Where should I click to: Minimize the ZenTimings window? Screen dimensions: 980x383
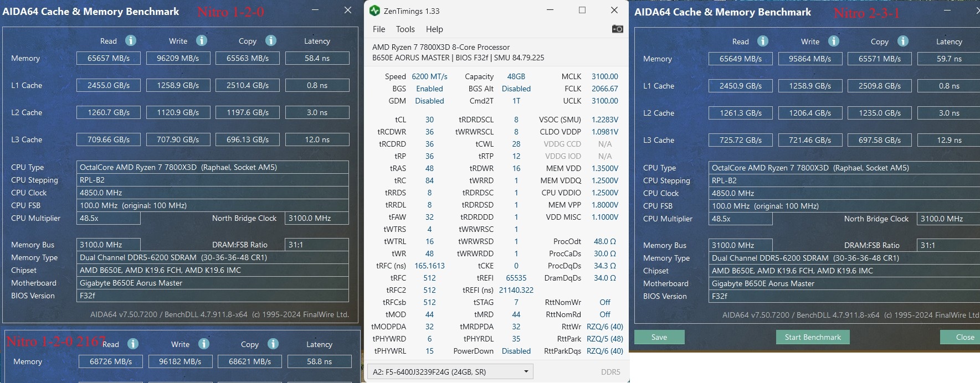point(550,10)
